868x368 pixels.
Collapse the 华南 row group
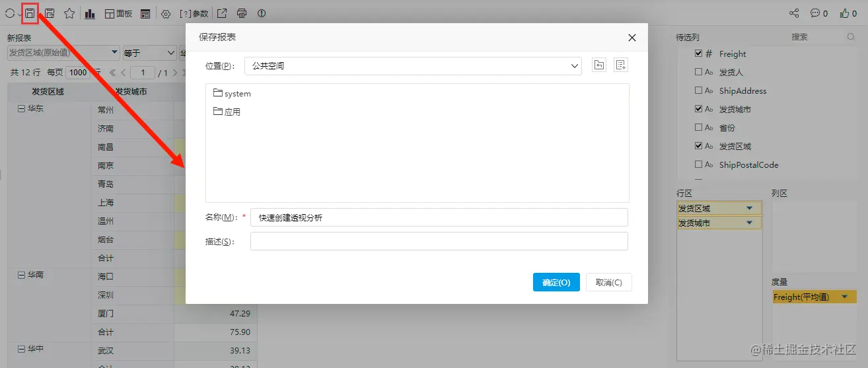[21, 274]
